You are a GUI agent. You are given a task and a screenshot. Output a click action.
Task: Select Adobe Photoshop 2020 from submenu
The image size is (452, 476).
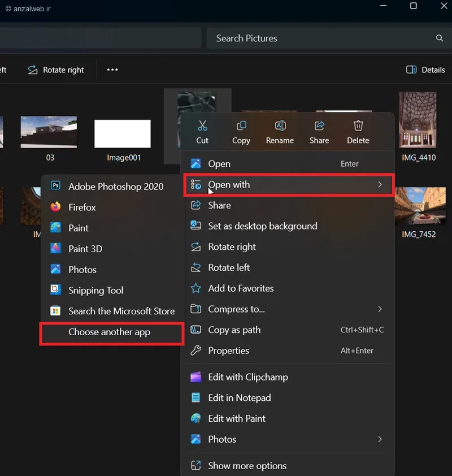[x=115, y=187]
